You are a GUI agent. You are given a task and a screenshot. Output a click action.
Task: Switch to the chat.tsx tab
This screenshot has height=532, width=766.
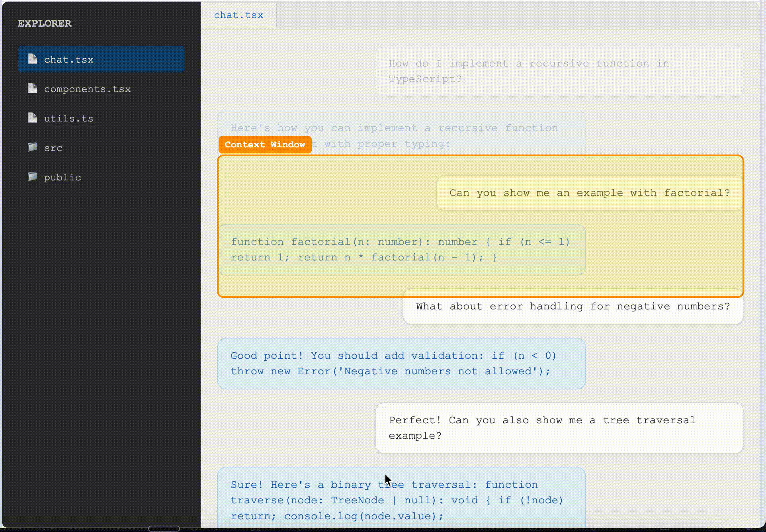pyautogui.click(x=238, y=15)
